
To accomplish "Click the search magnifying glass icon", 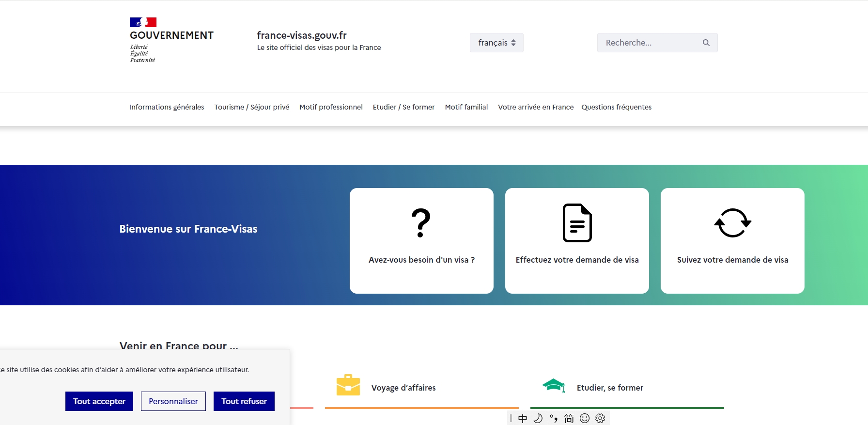I will (706, 43).
